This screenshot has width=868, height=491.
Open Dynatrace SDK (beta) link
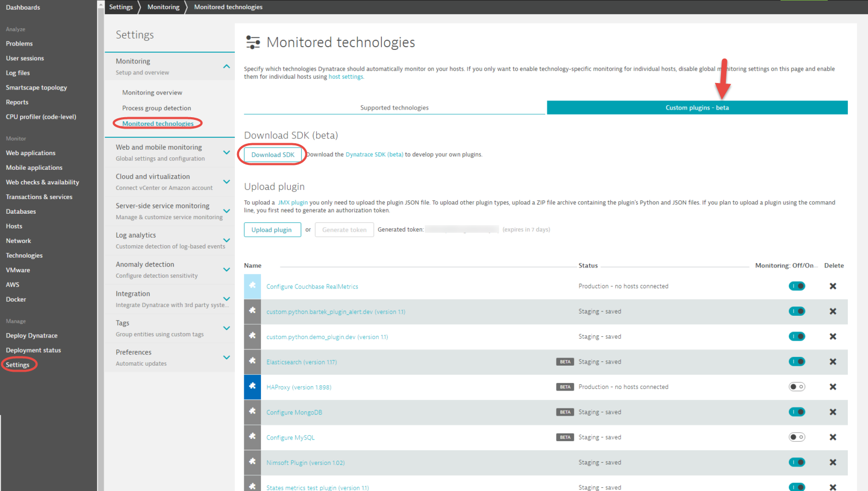[374, 155]
